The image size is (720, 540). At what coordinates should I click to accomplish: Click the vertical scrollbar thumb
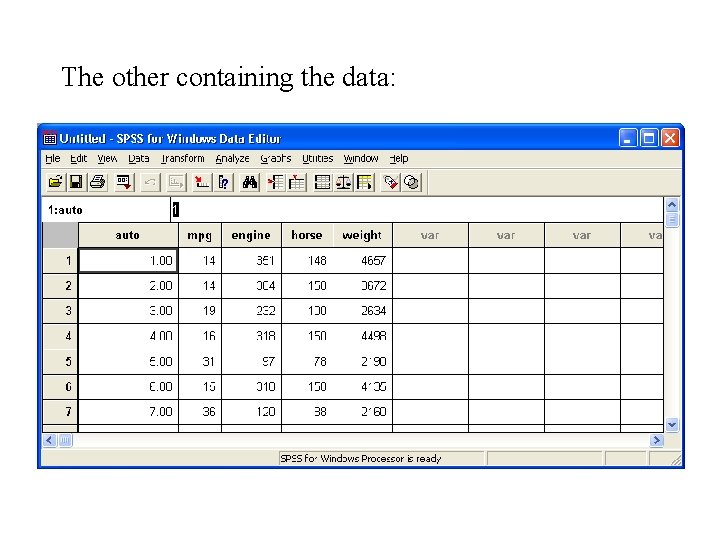tap(672, 219)
